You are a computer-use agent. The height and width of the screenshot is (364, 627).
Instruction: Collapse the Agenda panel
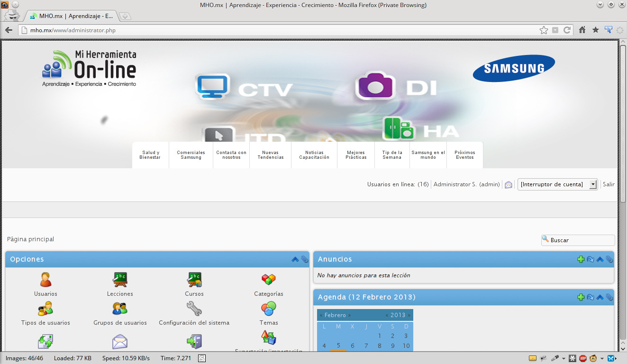[600, 297]
